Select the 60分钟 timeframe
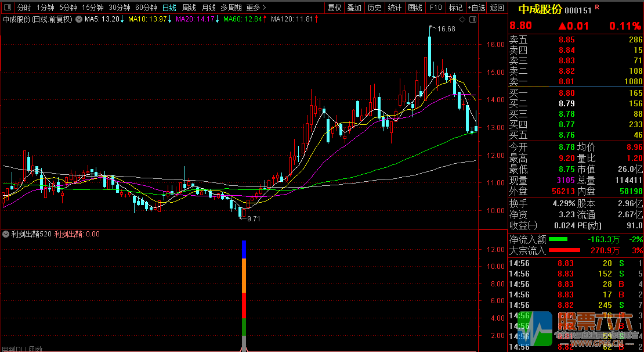The width and height of the screenshot is (644, 352). [146, 8]
